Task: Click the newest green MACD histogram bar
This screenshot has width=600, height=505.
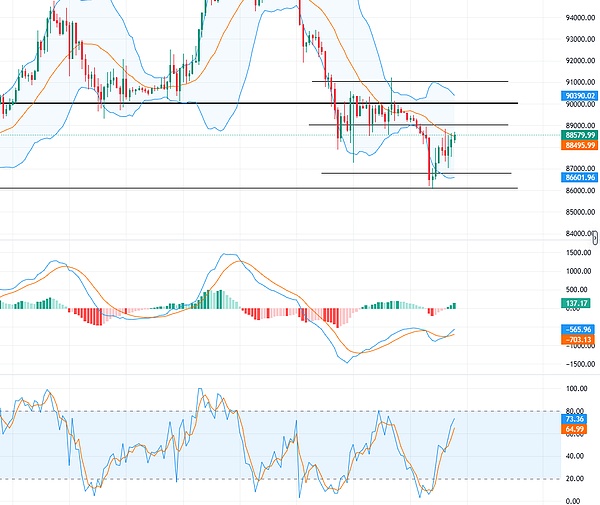Action: [x=453, y=305]
